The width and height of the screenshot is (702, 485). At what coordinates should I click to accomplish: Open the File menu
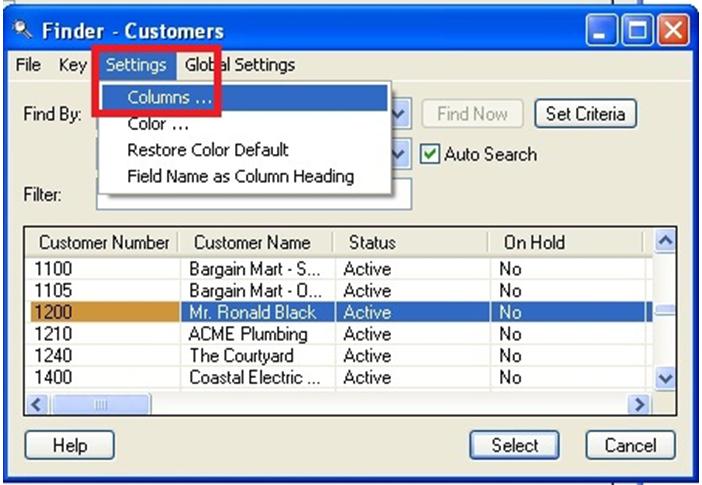(28, 65)
